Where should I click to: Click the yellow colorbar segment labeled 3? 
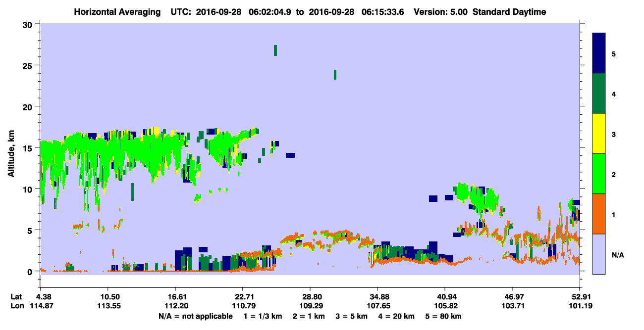pos(599,134)
